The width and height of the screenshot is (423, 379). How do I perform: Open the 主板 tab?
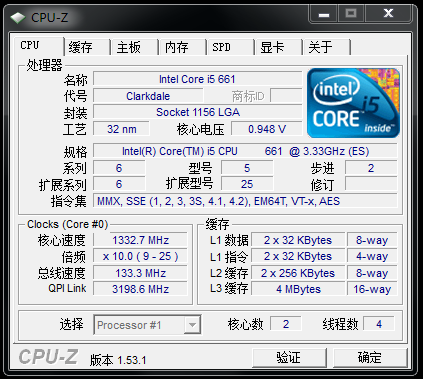(134, 47)
